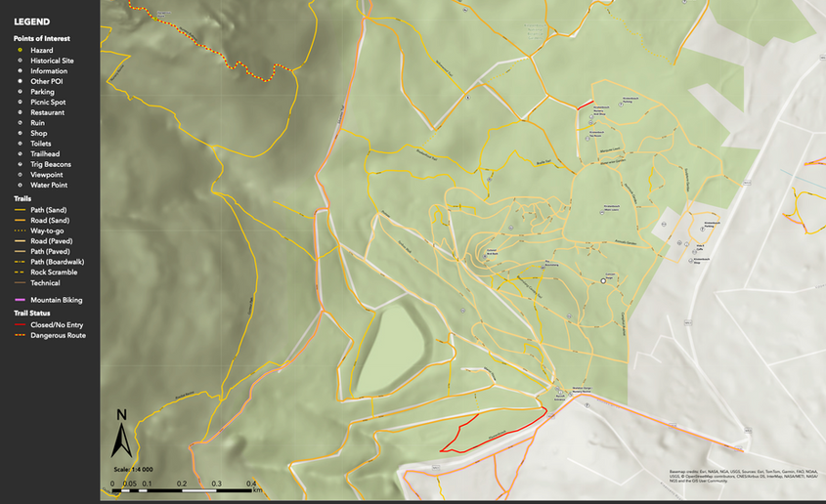This screenshot has height=504, width=826.
Task: Select the Toilets legend symbol
Action: coord(20,144)
